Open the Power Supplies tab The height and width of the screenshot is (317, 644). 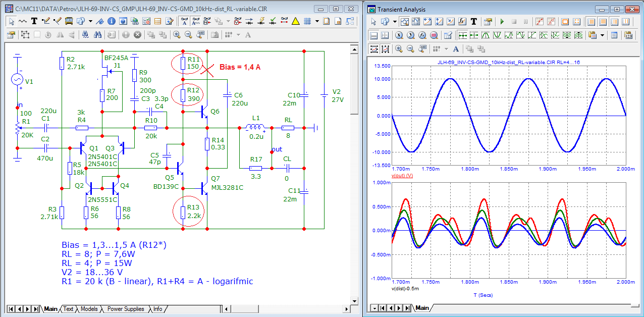tap(126, 309)
